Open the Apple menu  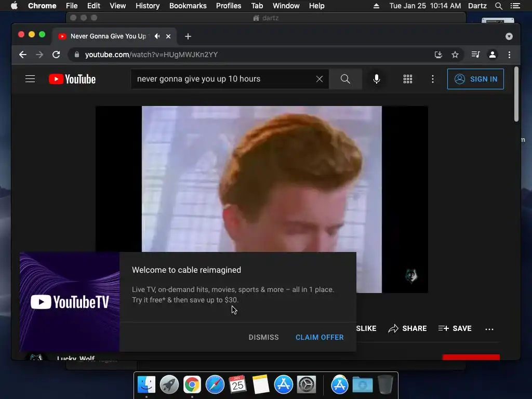(14, 6)
